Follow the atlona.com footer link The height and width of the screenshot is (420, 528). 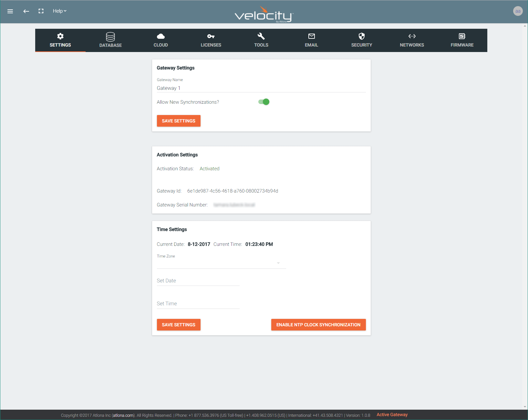[x=123, y=415]
